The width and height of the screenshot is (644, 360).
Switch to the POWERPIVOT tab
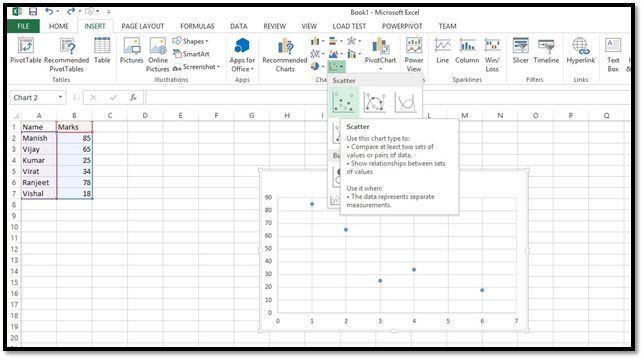click(x=402, y=26)
